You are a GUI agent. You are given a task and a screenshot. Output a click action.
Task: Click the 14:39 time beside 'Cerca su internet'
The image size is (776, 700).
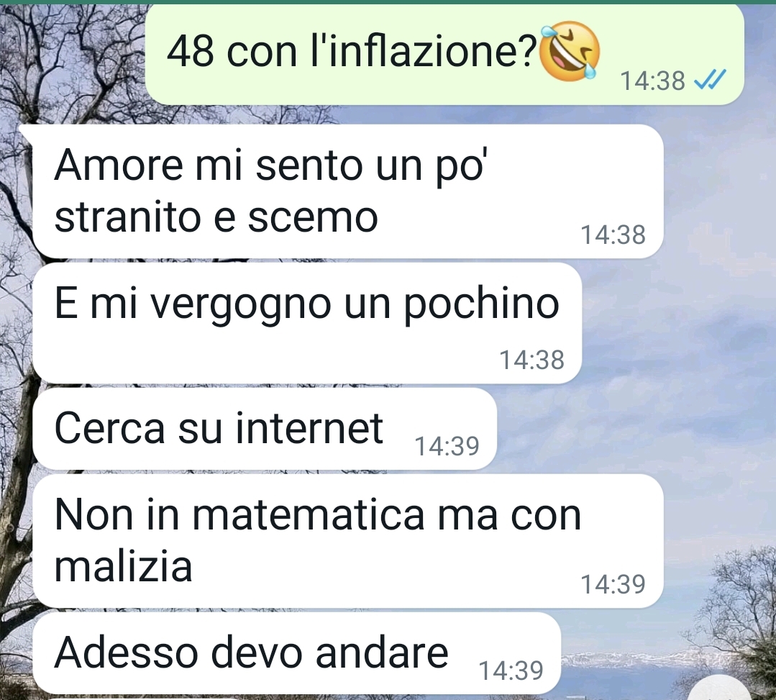tap(447, 446)
